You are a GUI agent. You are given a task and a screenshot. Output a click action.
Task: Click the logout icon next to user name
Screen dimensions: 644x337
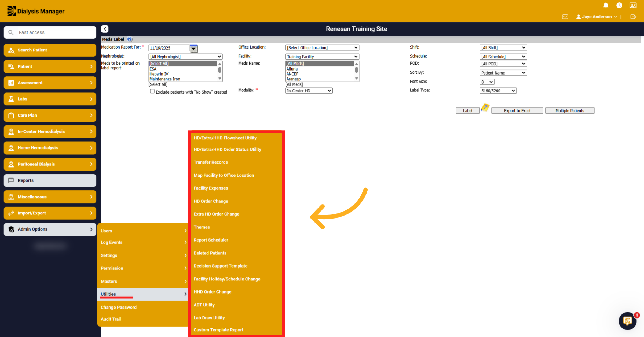click(633, 17)
